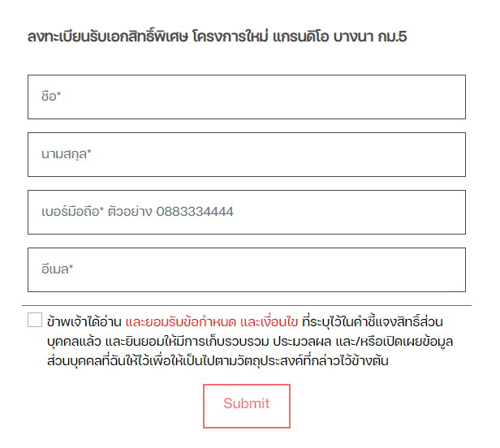The height and width of the screenshot is (448, 500).
Task: Send the registration form with Submit
Action: click(x=246, y=405)
